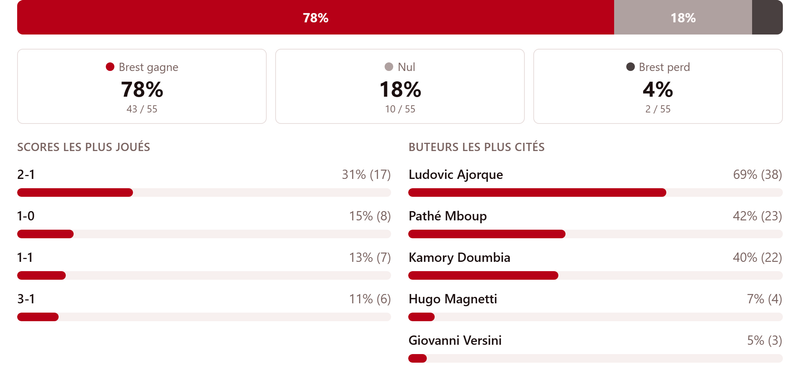Screen dimensions: 800x380
Task: Click the Scores les plus joués heading
Action: [84, 147]
